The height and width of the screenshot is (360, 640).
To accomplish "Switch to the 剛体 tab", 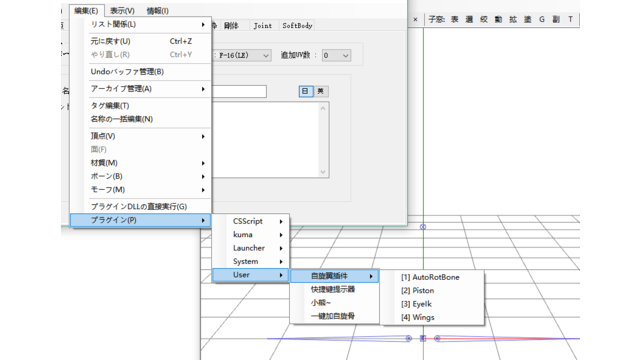I will 231,25.
